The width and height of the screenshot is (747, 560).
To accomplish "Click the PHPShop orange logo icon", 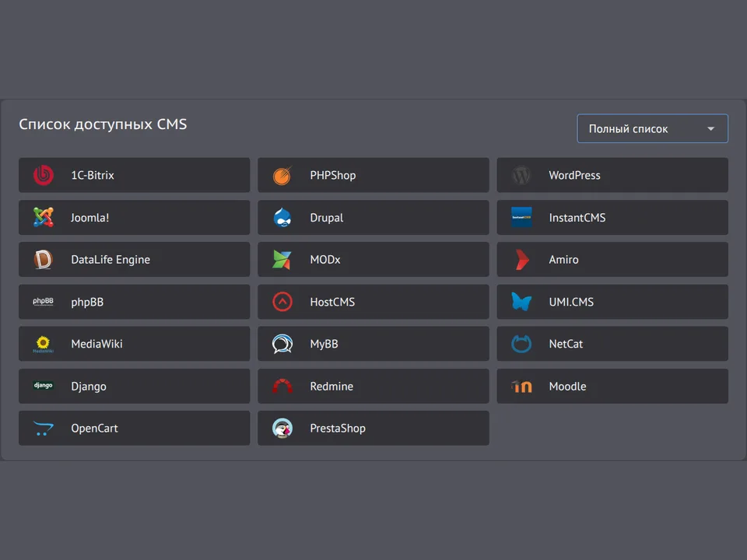I will coord(282,175).
